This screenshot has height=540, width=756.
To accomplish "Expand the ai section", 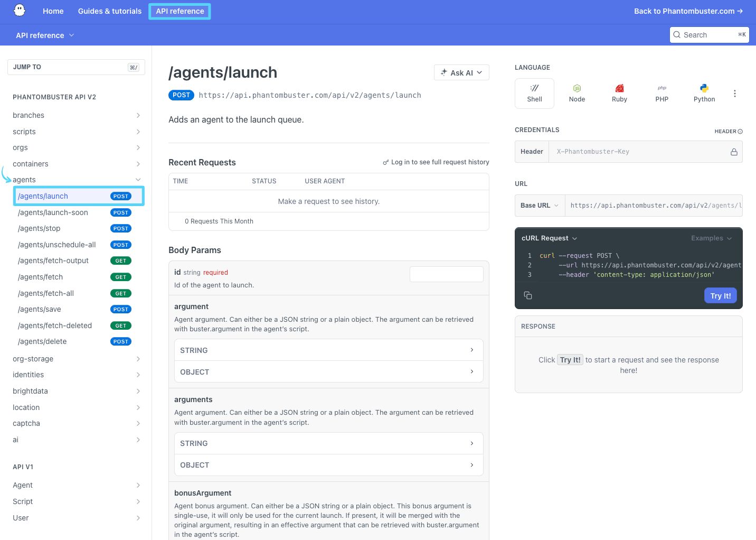I will click(x=76, y=440).
